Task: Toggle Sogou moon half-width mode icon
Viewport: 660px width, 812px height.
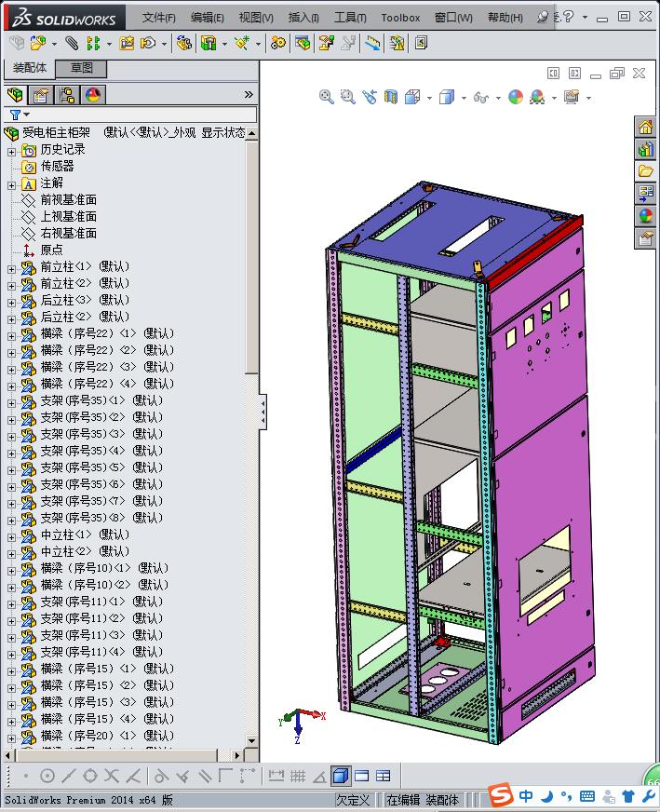Action: click(547, 795)
